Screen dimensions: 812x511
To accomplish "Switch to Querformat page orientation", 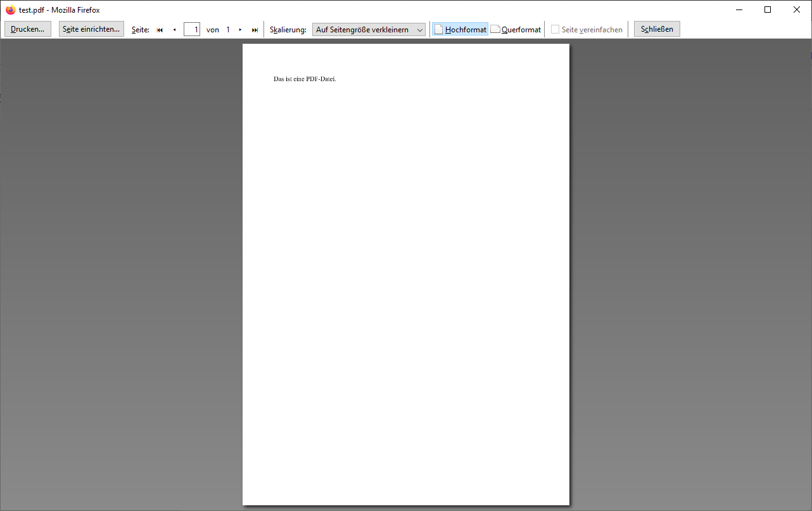I will 516,30.
